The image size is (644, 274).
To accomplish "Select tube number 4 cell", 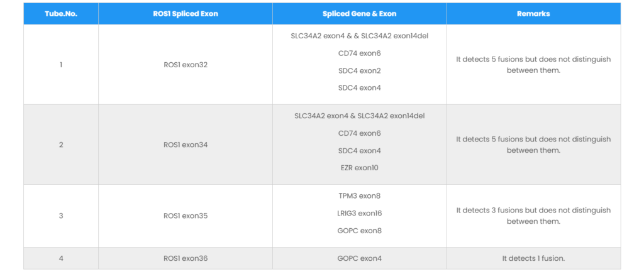I will click(61, 258).
